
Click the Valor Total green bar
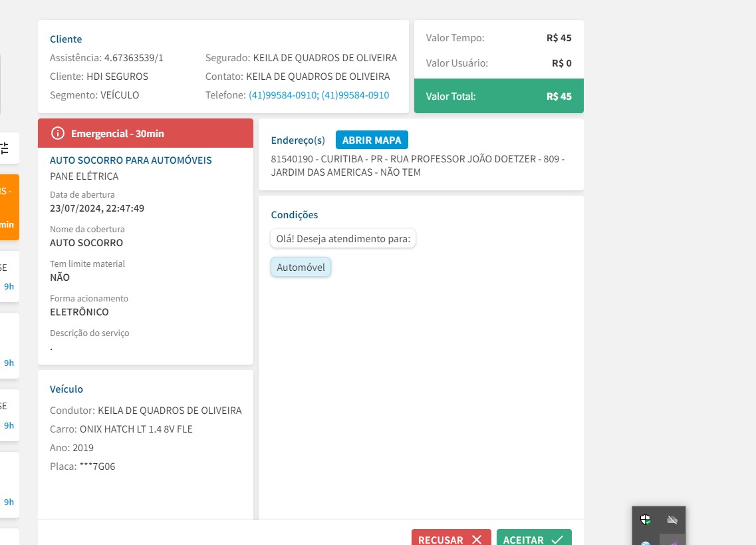(499, 96)
